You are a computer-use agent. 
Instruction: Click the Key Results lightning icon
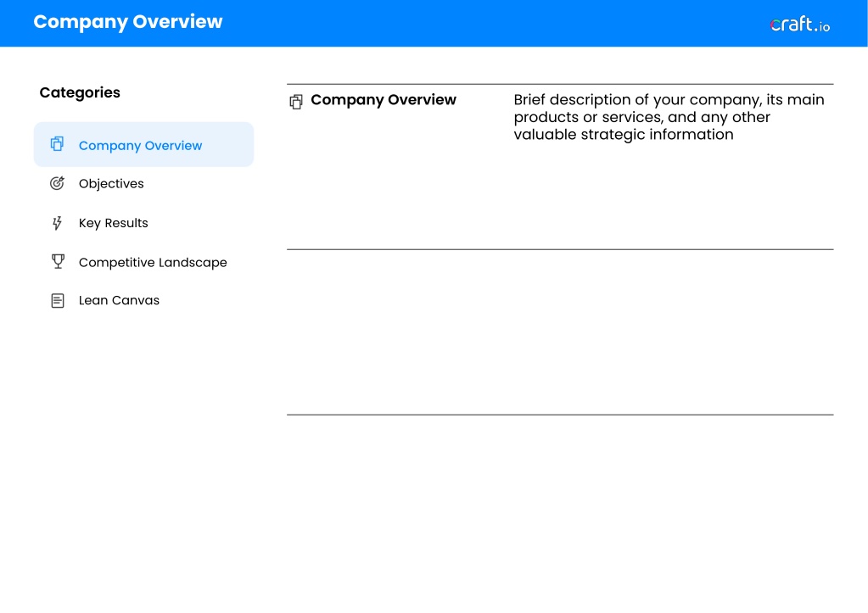[57, 223]
